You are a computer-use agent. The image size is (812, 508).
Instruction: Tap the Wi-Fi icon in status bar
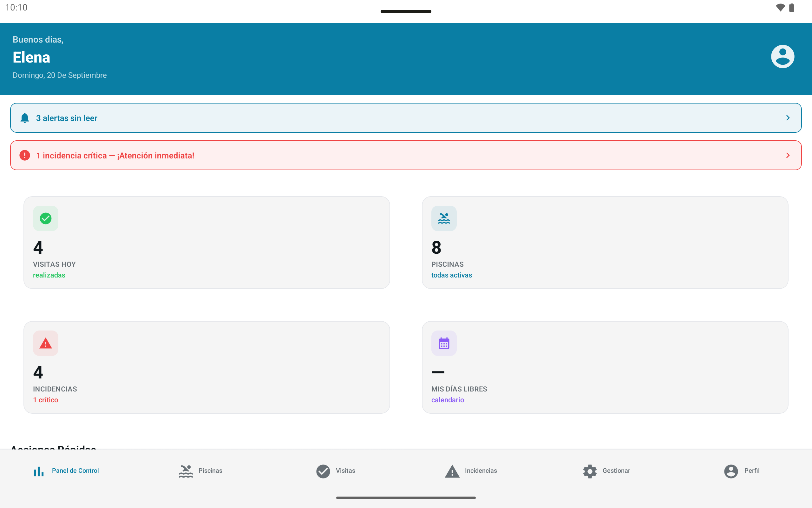(781, 7)
